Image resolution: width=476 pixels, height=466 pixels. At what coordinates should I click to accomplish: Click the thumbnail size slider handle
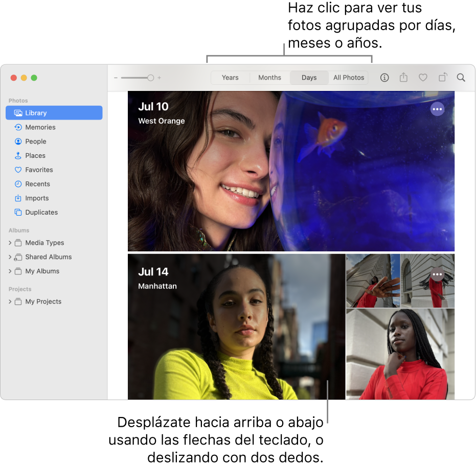[150, 78]
